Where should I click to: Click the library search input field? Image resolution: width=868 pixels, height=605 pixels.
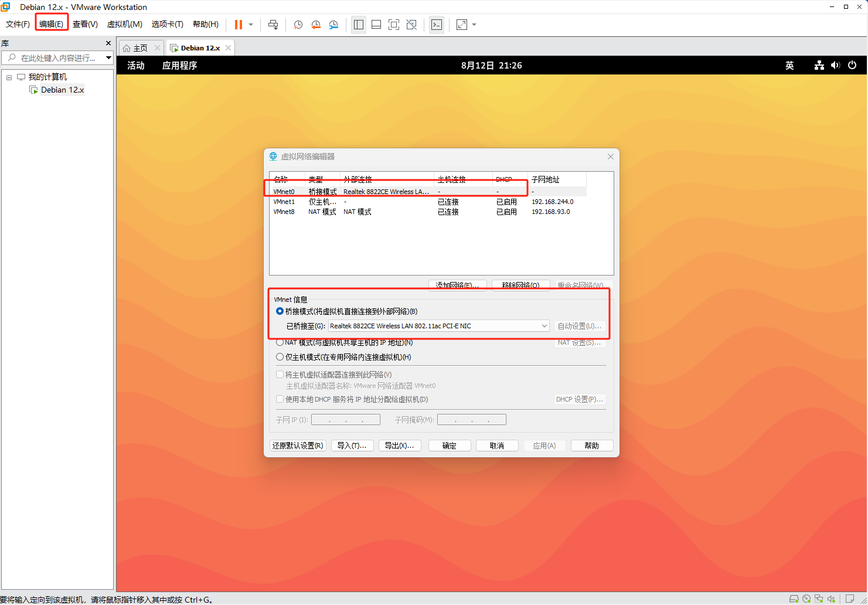click(56, 58)
